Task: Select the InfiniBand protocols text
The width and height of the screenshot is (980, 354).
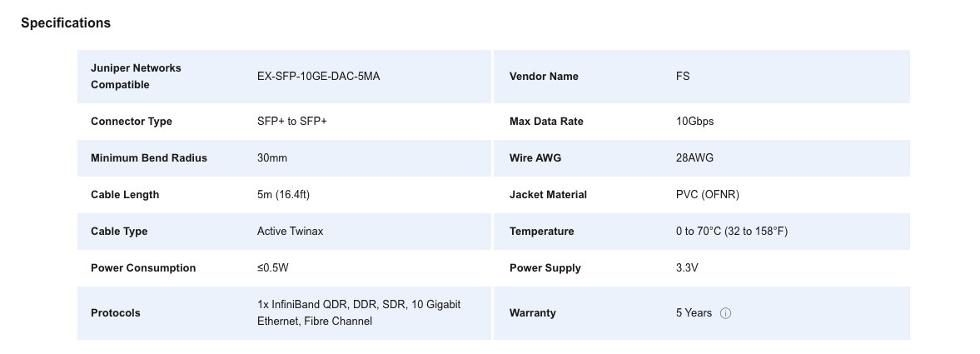Action: coord(359,313)
